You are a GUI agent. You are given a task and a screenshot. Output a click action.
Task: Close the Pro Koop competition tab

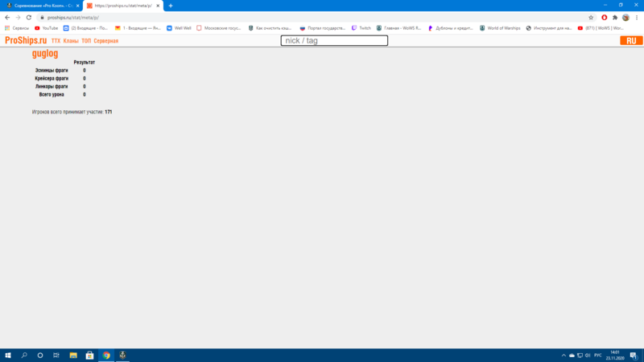[x=77, y=6]
